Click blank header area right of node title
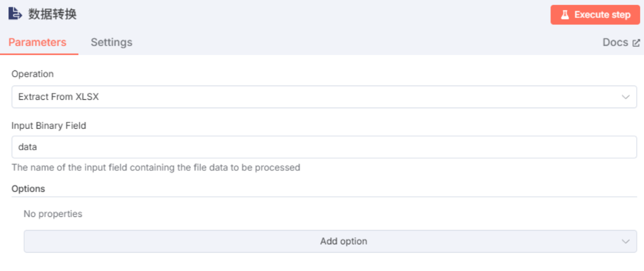This screenshot has height=271, width=644. (315, 15)
